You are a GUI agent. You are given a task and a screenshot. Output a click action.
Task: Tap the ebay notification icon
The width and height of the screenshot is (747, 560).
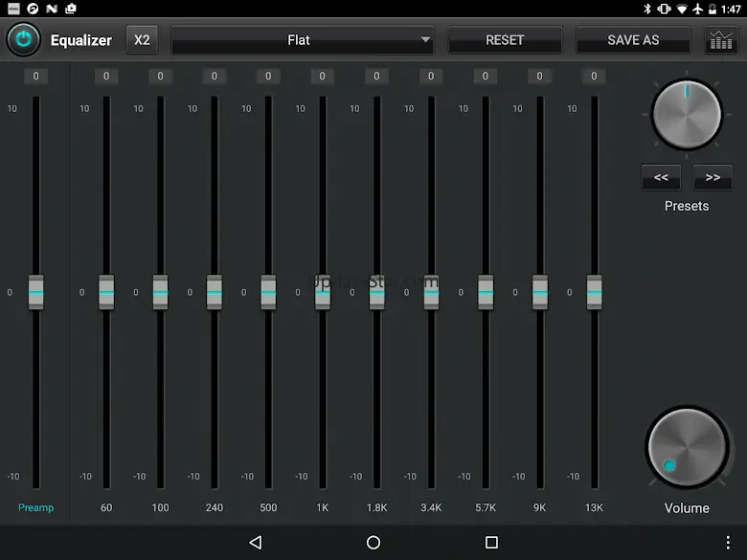coord(13,9)
